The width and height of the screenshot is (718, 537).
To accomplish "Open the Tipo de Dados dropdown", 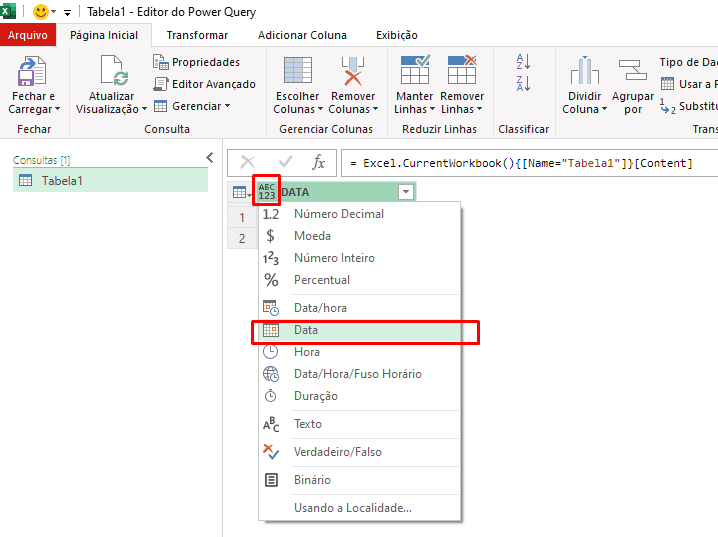I will [688, 62].
